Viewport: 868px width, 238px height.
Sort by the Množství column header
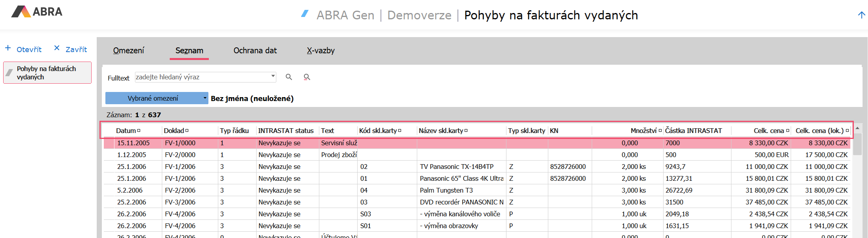(x=646, y=131)
